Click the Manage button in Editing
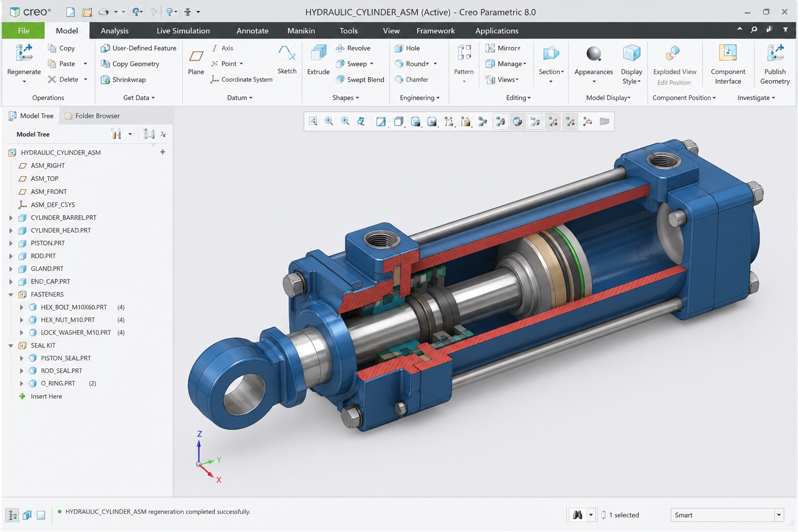The height and width of the screenshot is (532, 798). point(506,64)
